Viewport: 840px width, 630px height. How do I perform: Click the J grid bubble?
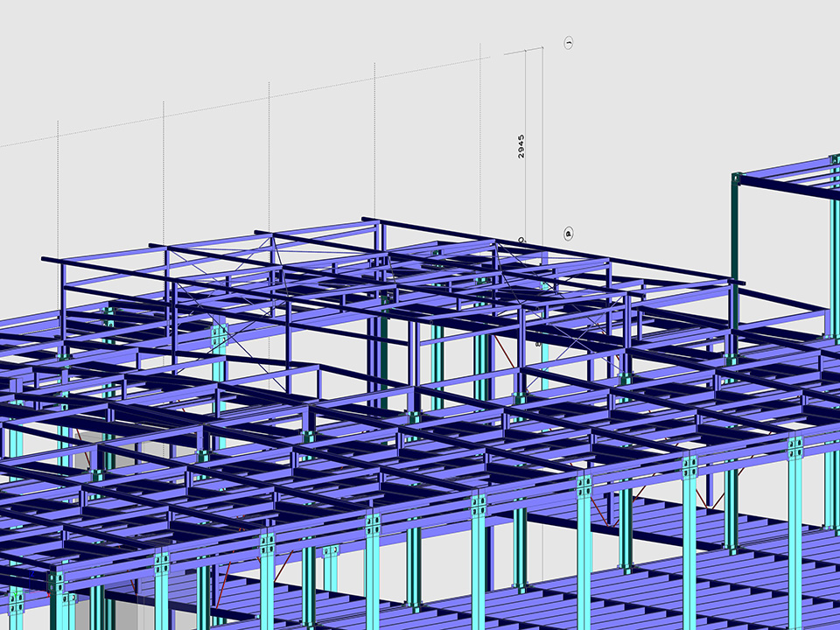(569, 42)
